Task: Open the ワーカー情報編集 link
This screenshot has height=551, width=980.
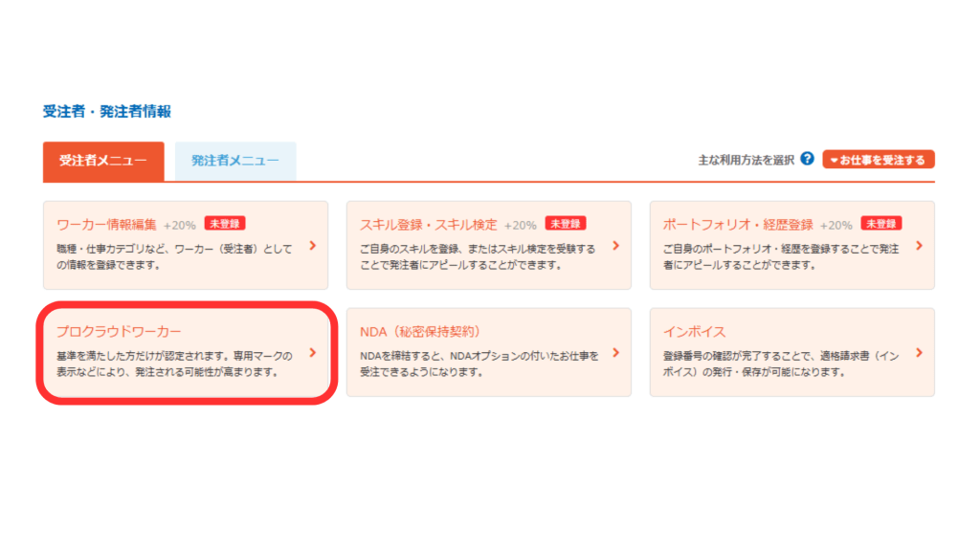Action: 106,225
